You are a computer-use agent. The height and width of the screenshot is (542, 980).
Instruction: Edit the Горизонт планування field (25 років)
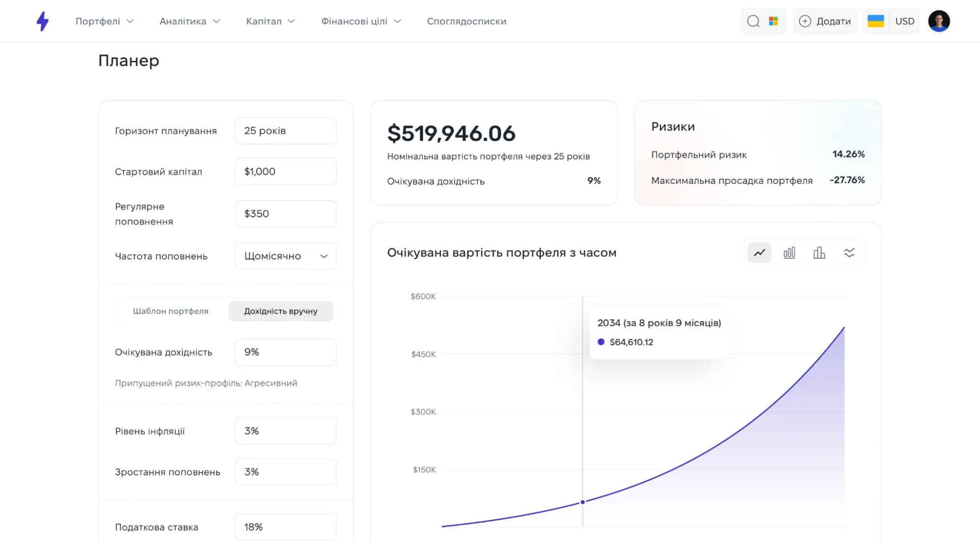tap(286, 130)
